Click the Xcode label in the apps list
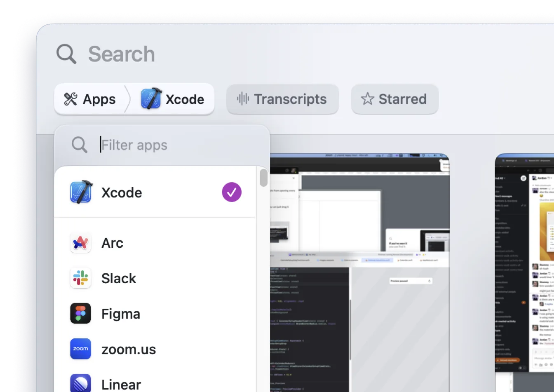This screenshot has width=554, height=392. coord(122,192)
